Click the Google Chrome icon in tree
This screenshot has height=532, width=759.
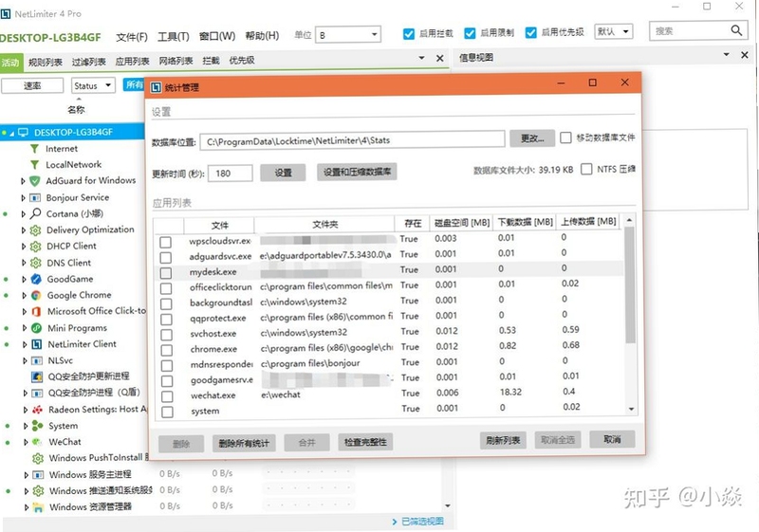pyautogui.click(x=36, y=295)
